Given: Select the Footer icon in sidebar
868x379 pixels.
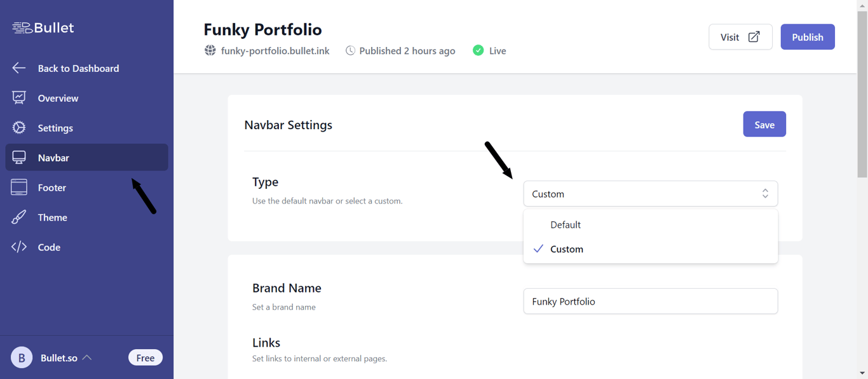Looking at the screenshot, I should 18,187.
